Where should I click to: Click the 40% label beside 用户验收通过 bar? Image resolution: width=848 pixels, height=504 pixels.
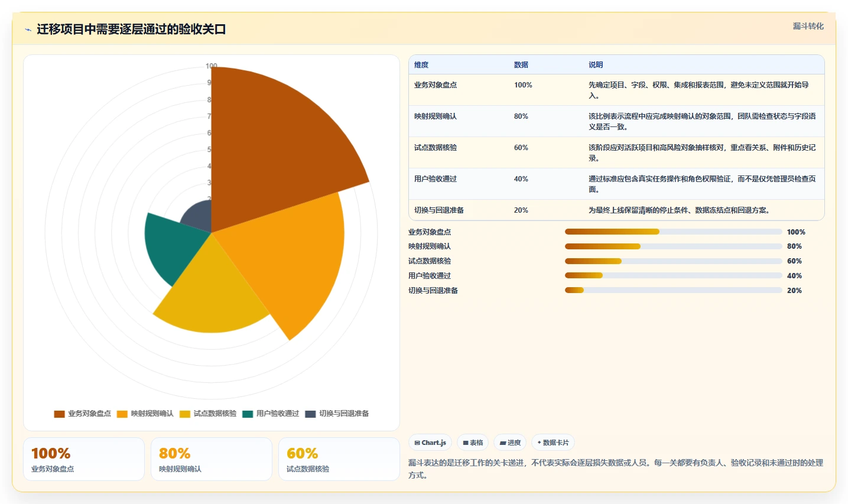coord(794,276)
